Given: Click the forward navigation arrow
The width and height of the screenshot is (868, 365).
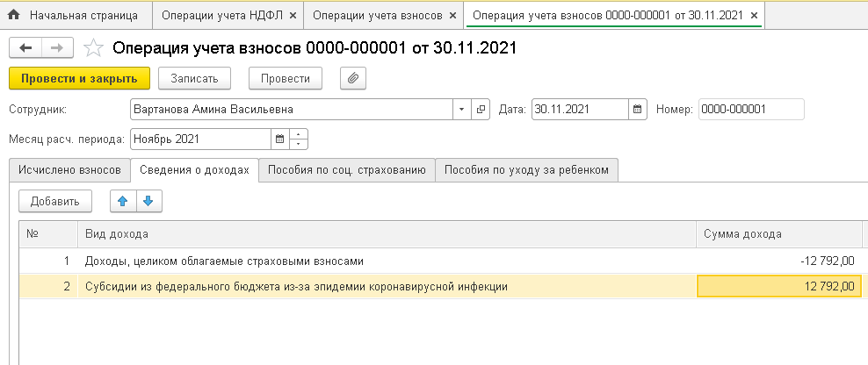Looking at the screenshot, I should pyautogui.click(x=56, y=48).
